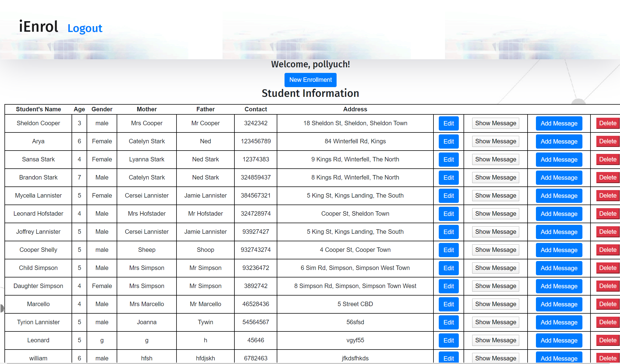
Task: Click the iEnrol site logo
Action: point(39,27)
